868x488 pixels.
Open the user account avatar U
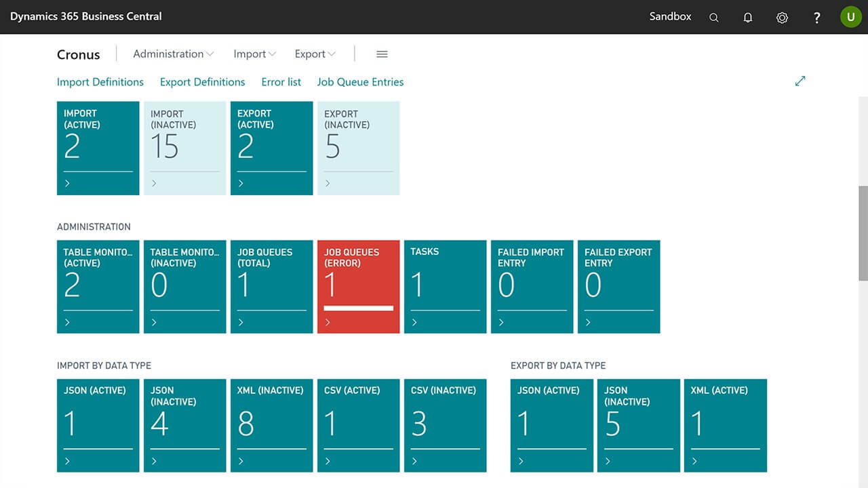(850, 17)
